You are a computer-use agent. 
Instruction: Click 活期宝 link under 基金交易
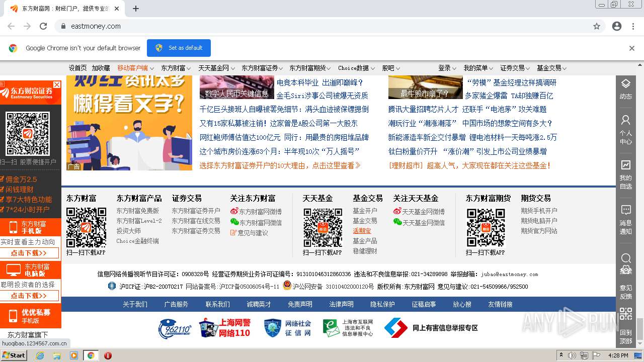click(x=362, y=231)
